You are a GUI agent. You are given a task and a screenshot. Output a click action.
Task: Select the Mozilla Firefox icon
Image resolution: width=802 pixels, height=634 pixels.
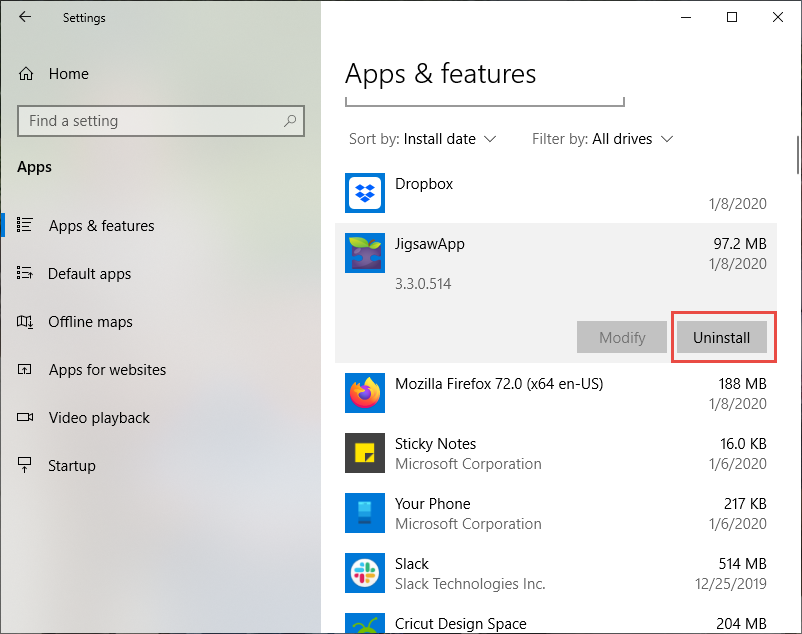tap(365, 393)
